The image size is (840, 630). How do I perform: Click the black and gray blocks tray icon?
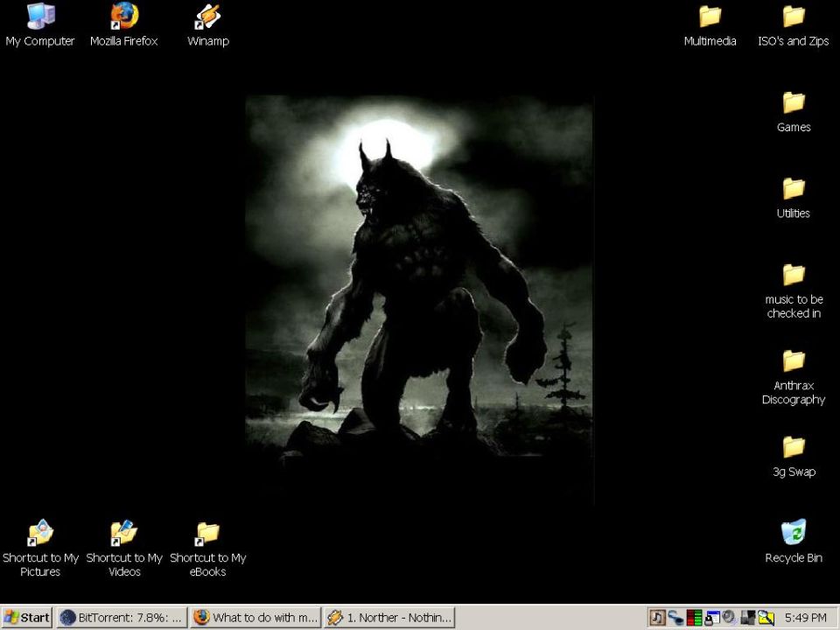[747, 618]
